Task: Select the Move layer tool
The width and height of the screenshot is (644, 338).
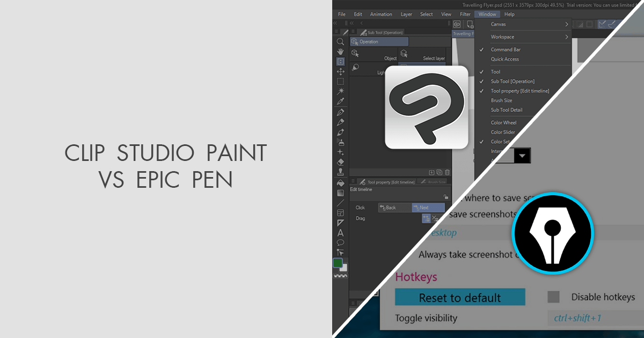Action: 340,72
